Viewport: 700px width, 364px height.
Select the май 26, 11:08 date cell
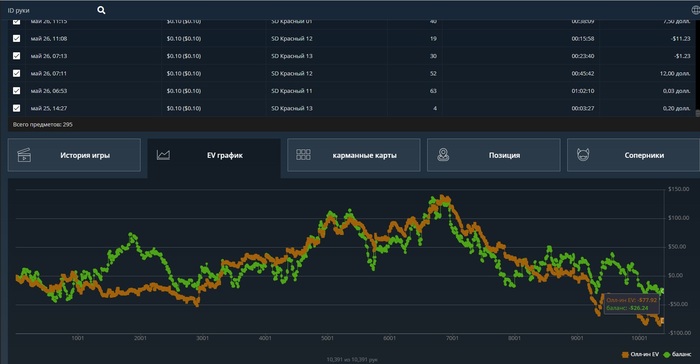click(49, 38)
